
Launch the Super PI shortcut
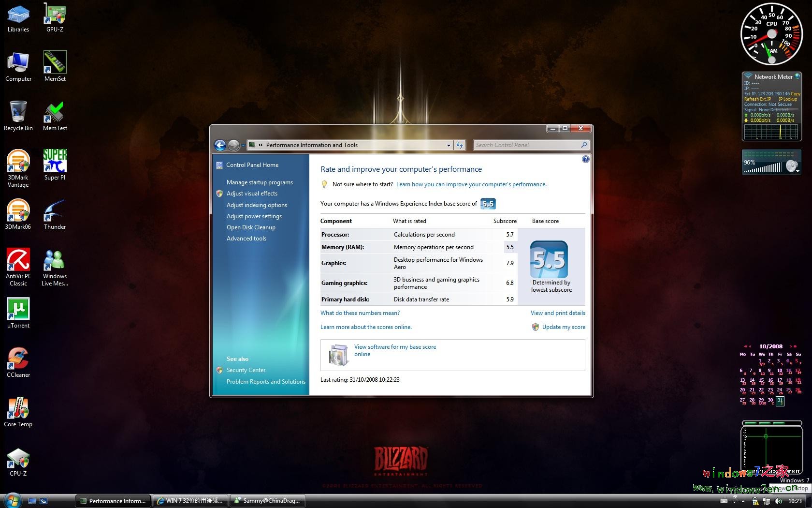55,165
